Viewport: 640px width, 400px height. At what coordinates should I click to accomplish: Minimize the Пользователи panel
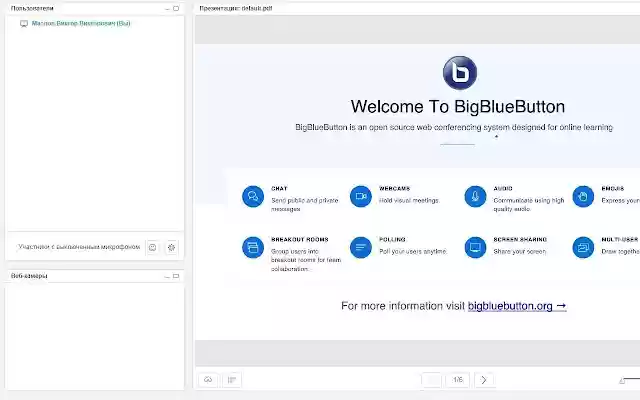tap(167, 9)
